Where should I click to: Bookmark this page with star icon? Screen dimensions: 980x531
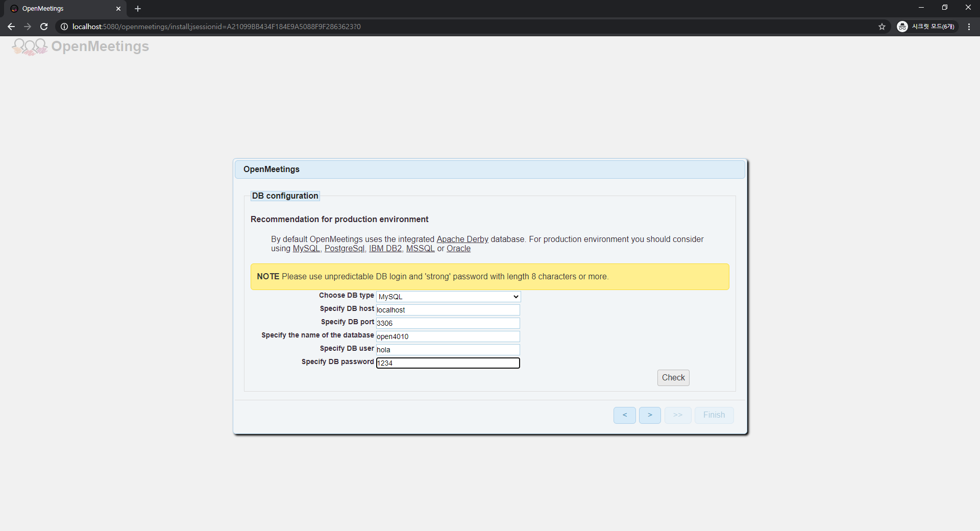pyautogui.click(x=882, y=27)
